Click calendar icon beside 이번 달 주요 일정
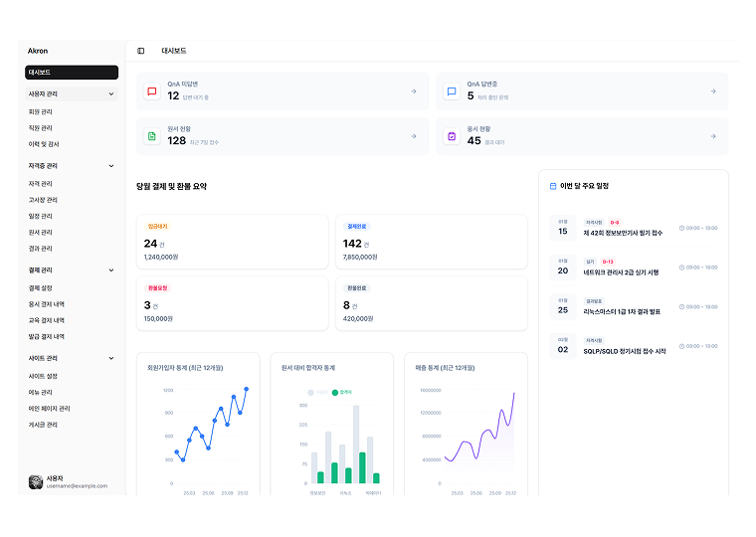This screenshot has width=756, height=537. tap(553, 186)
